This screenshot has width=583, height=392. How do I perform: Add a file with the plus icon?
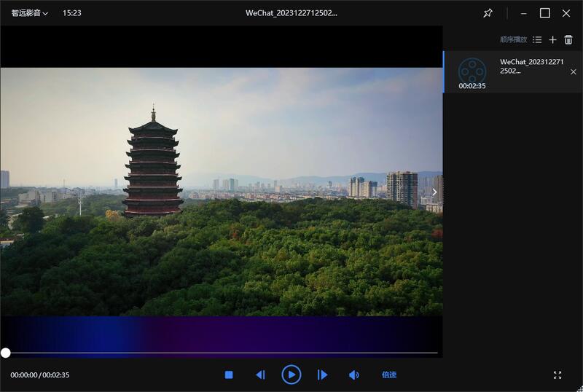pos(552,39)
